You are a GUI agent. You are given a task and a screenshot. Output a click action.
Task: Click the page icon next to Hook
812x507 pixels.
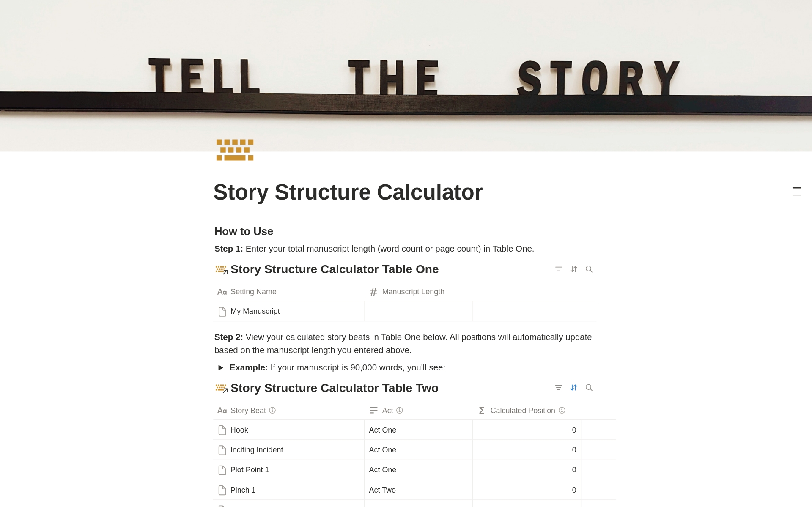222,430
